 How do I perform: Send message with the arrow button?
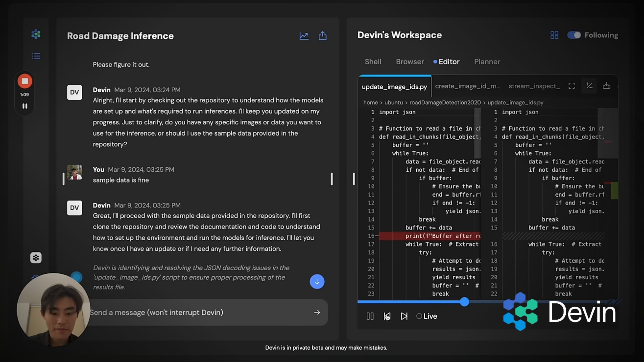(317, 312)
